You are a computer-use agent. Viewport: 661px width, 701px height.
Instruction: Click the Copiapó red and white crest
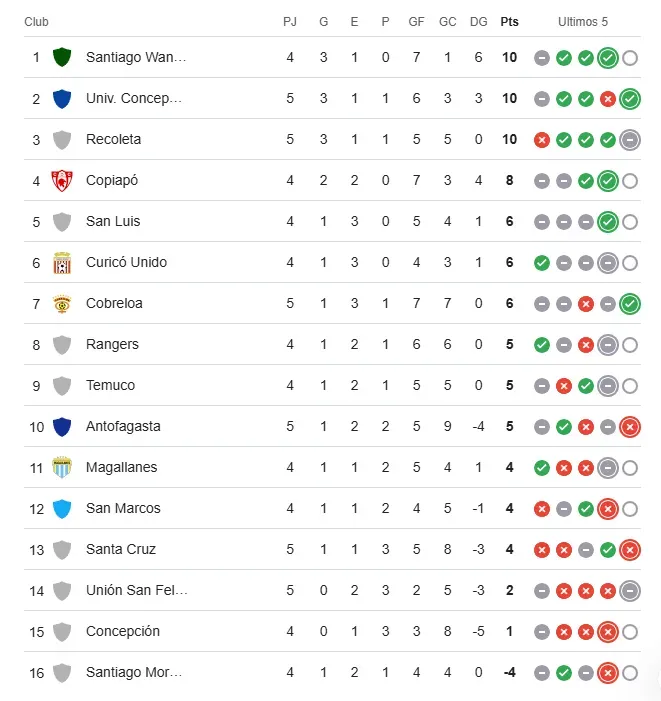coord(62,180)
